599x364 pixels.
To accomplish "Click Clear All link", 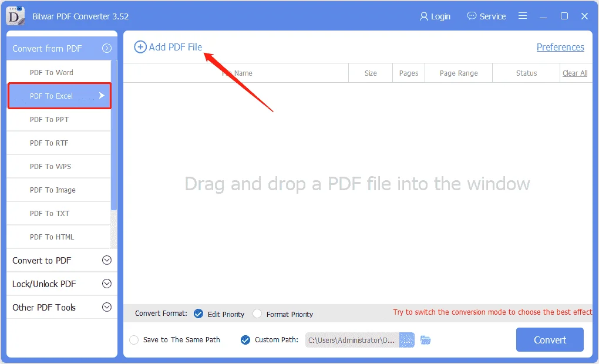I will point(575,73).
